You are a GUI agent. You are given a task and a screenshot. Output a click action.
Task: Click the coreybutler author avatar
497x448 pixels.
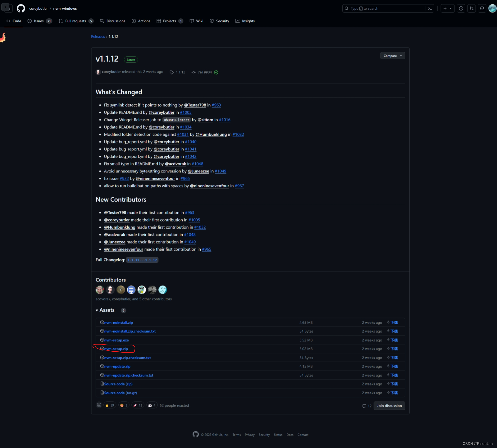pos(98,72)
